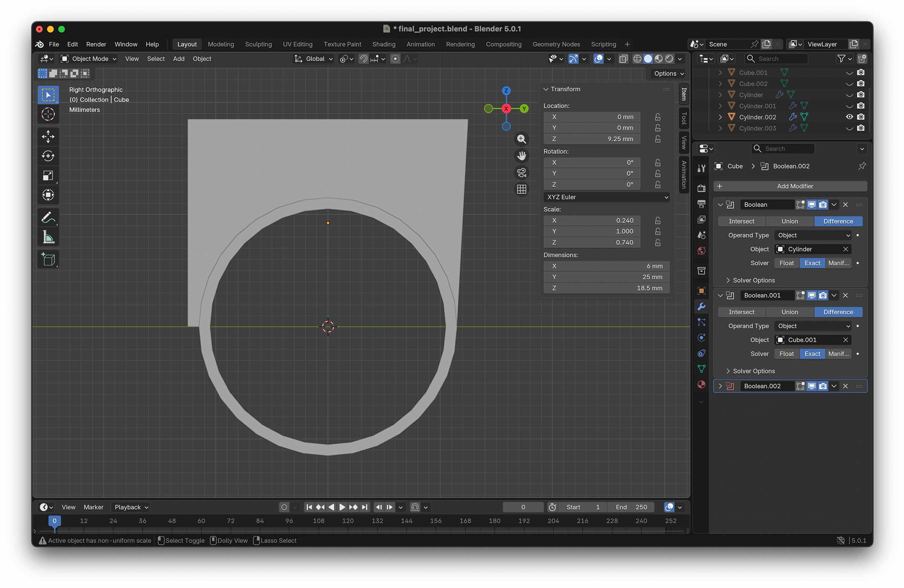Select the Measure tool

(48, 237)
